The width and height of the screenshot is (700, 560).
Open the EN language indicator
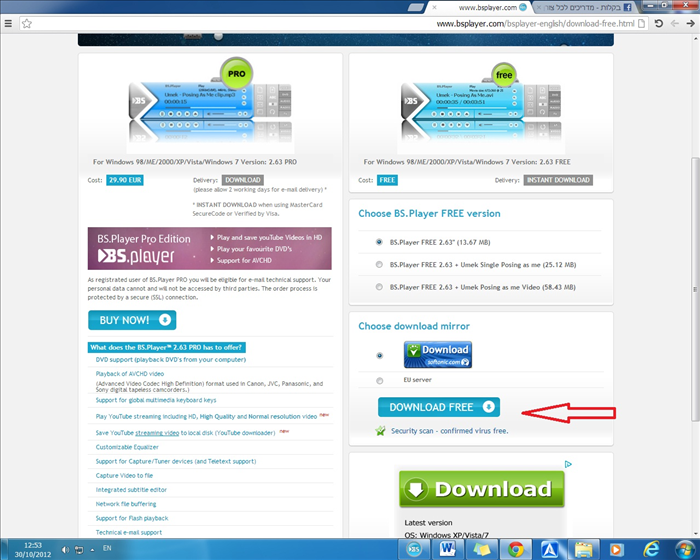tap(107, 548)
